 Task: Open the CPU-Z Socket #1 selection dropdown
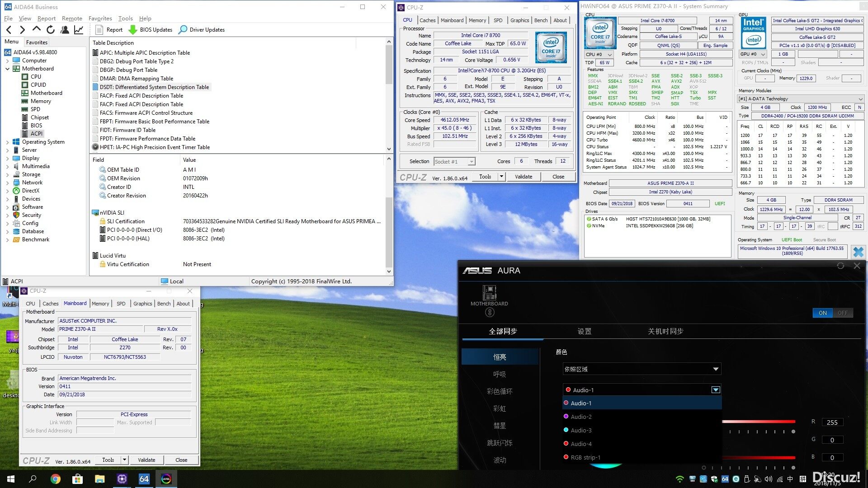(454, 161)
